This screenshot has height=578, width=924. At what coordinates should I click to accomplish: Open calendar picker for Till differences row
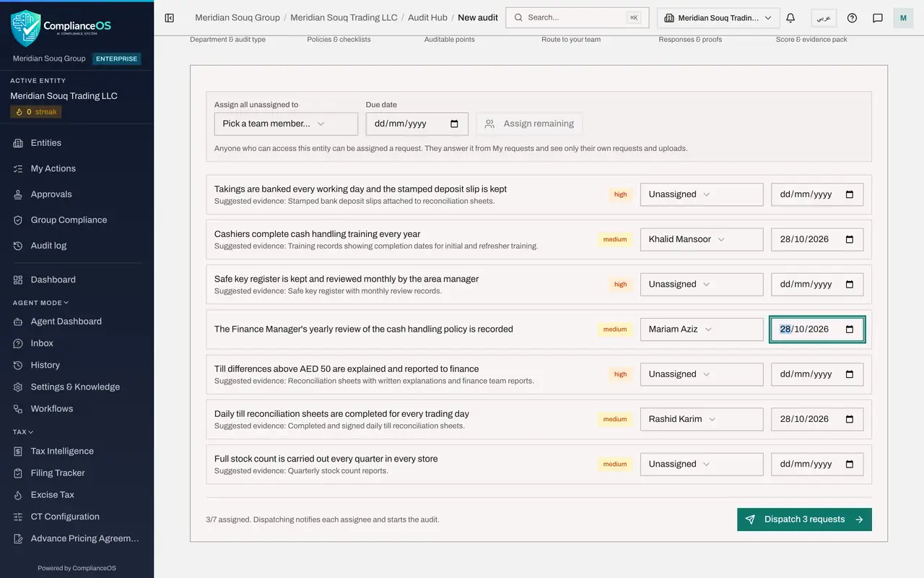click(x=850, y=374)
